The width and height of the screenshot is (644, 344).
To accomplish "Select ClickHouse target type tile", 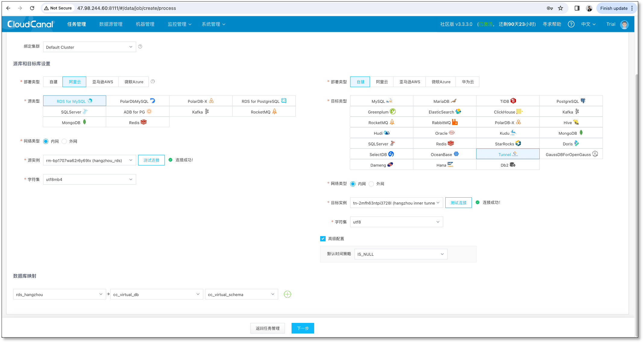I will click(508, 112).
